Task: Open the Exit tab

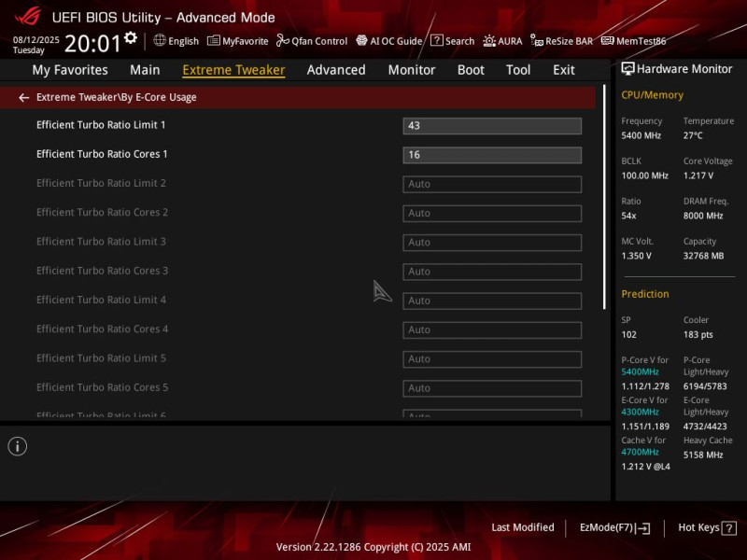Action: 564,70
